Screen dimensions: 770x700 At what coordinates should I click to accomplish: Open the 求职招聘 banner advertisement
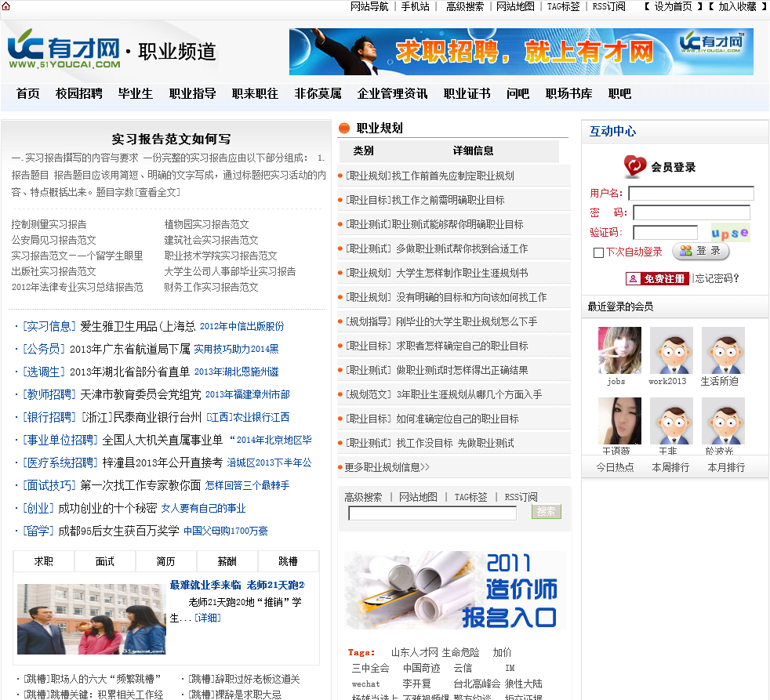pos(521,52)
